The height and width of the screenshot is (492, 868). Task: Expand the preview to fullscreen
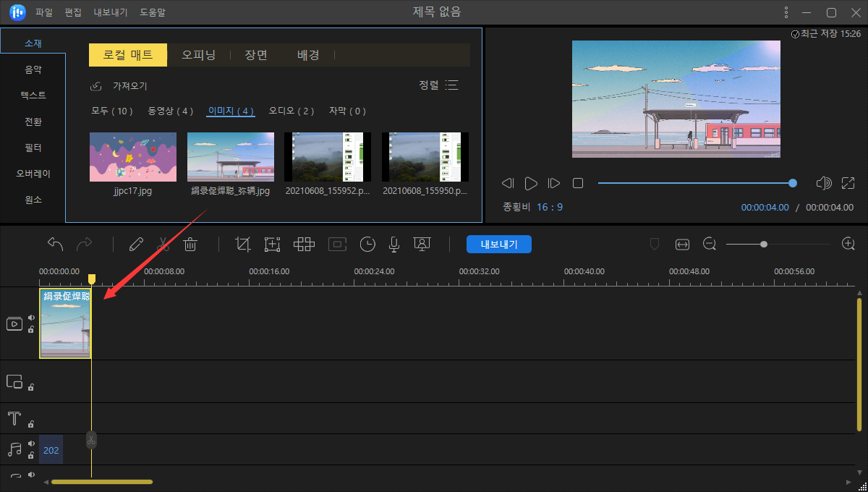[x=848, y=183]
